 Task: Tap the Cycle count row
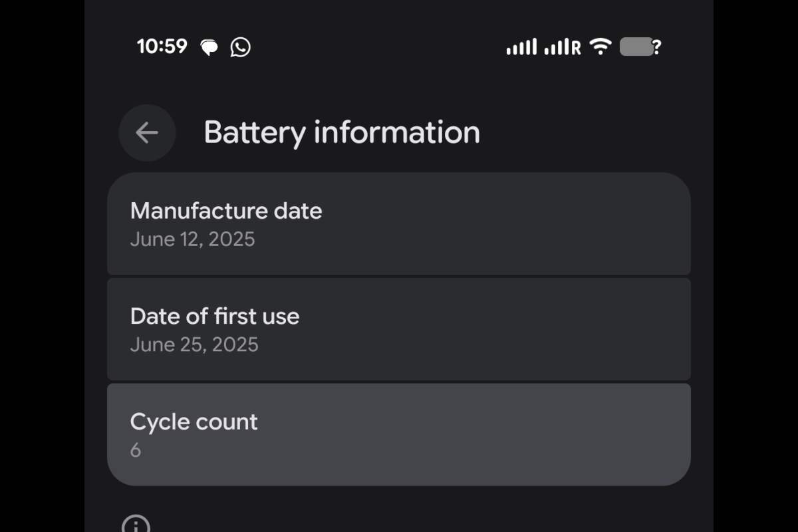tap(399, 432)
